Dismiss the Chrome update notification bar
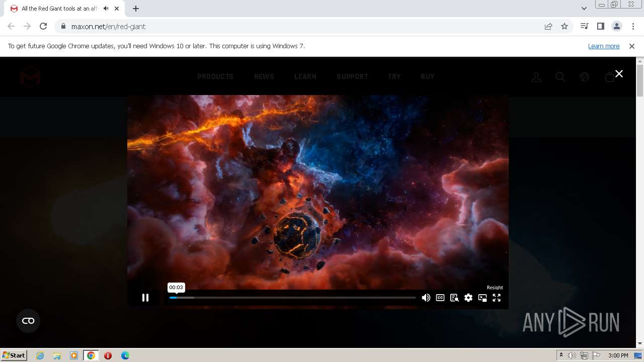 coord(632,46)
